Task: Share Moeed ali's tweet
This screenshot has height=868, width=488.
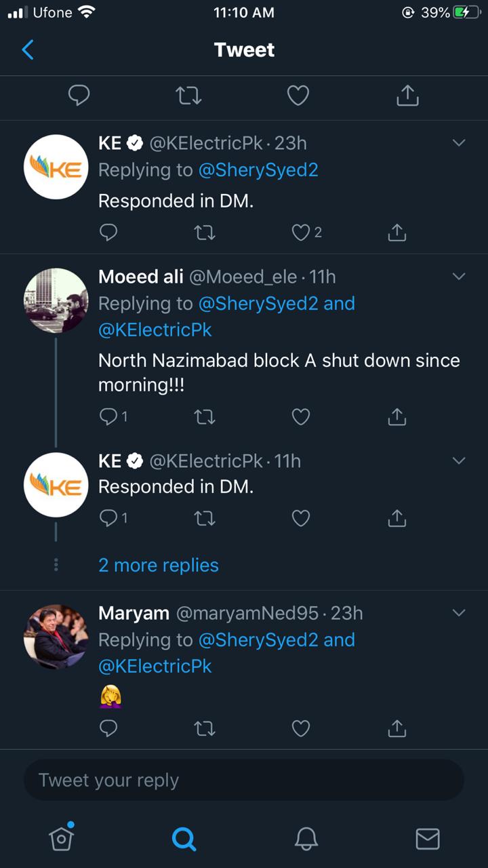Action: (x=396, y=417)
